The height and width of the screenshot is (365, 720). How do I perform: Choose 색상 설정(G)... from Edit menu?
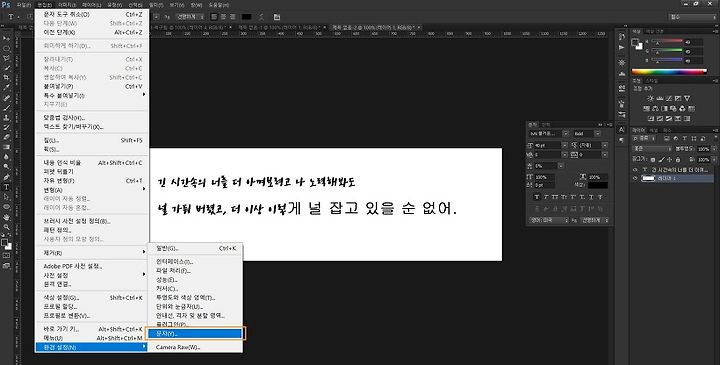pos(92,298)
